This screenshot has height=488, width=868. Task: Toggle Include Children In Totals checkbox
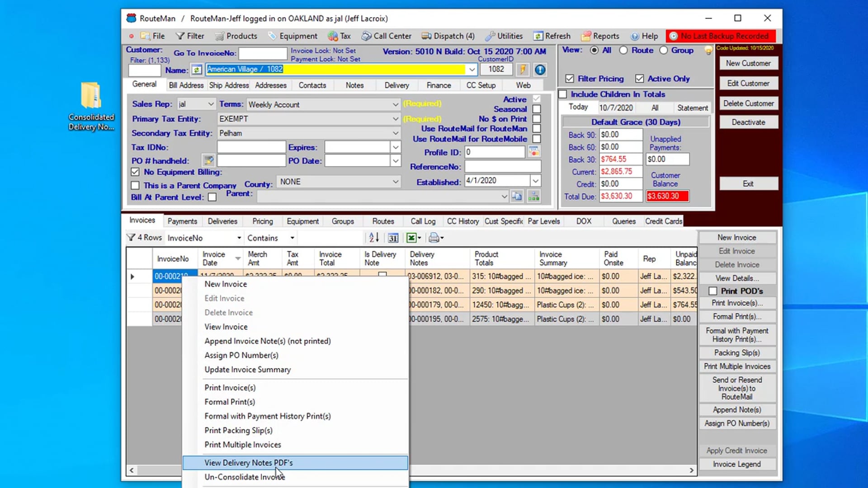click(x=563, y=94)
